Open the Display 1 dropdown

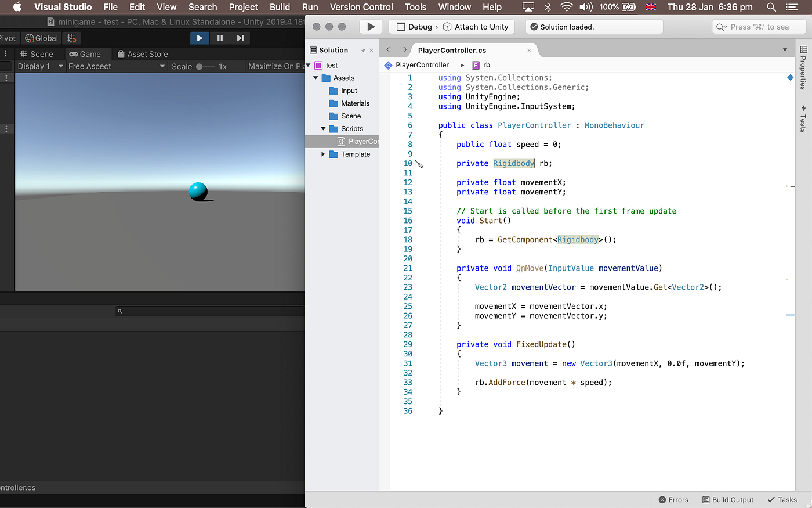40,66
